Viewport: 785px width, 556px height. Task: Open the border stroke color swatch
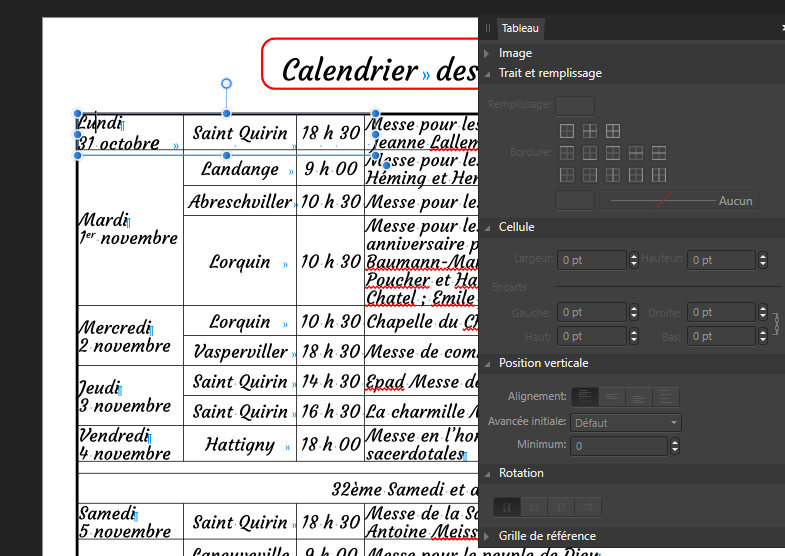(575, 201)
